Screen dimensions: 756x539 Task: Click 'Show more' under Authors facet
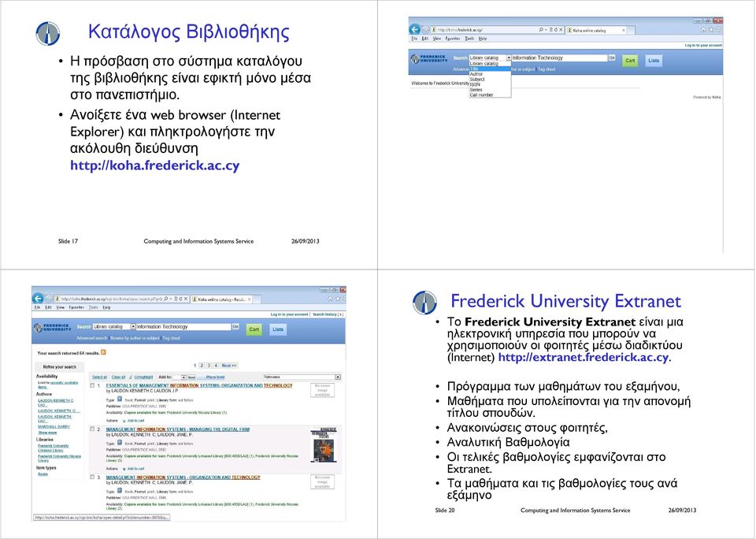click(x=47, y=433)
